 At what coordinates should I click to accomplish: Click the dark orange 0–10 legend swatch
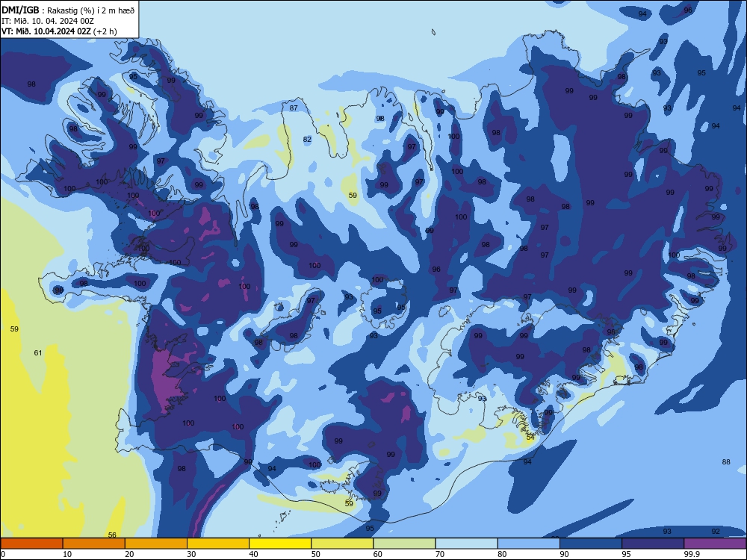[x=31, y=544]
